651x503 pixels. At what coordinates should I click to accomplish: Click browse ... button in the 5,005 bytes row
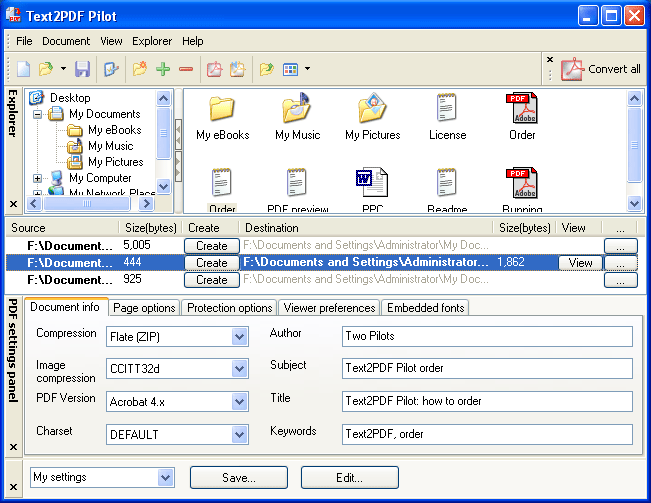pyautogui.click(x=620, y=246)
